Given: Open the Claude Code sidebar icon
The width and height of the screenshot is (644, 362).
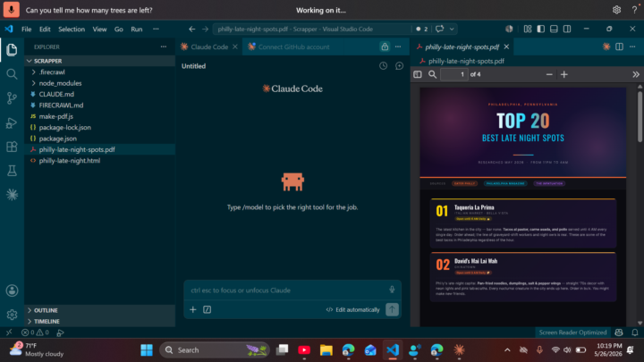Looking at the screenshot, I should pos(12,195).
